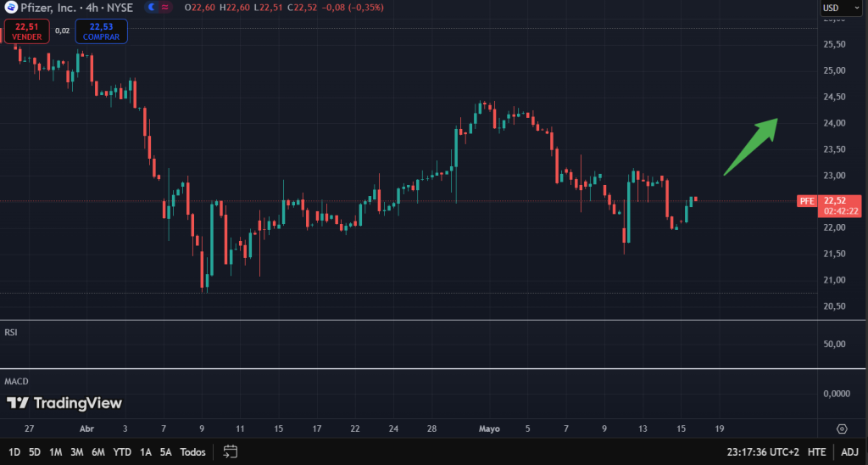Click the 21,00 price axis label

click(834, 280)
